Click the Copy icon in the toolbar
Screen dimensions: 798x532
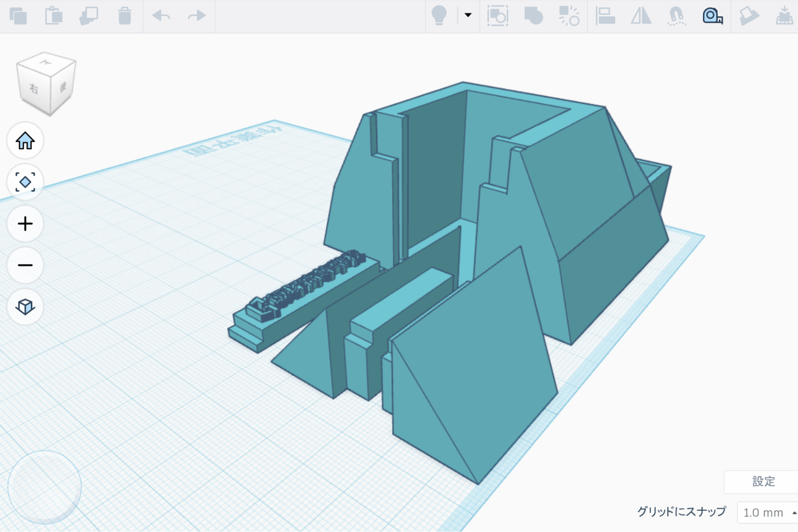(18, 16)
